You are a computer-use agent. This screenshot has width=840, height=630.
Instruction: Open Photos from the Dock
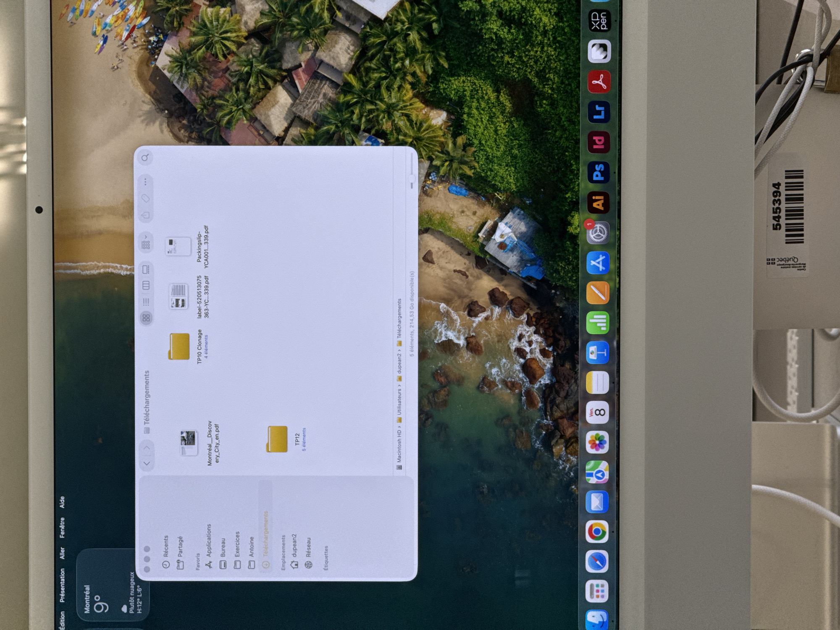coord(597,442)
